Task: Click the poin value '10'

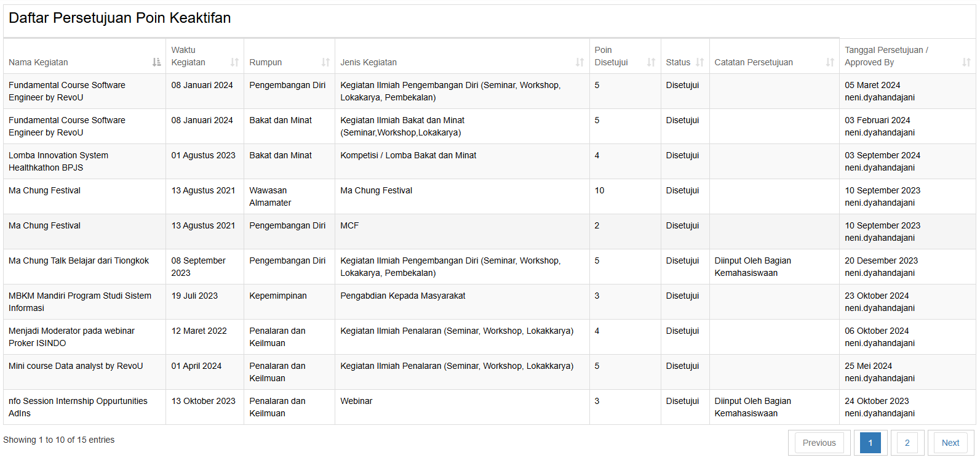Action: (599, 190)
